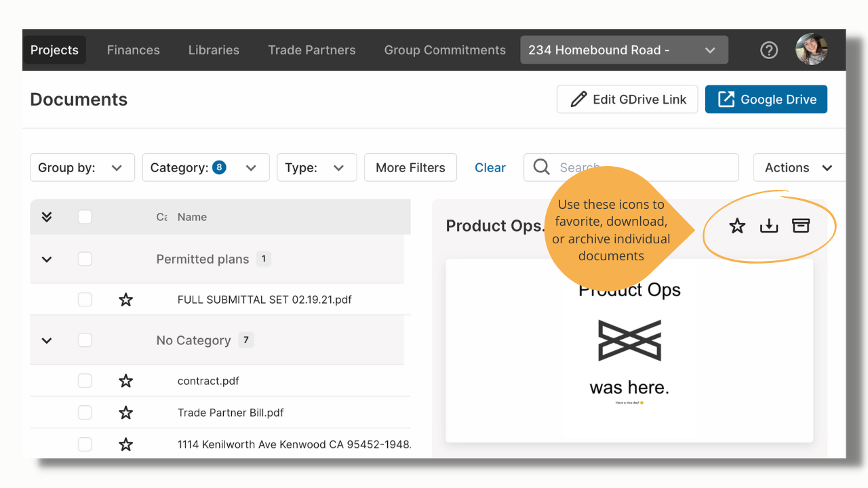Clear all filters with the Clear link

point(490,167)
